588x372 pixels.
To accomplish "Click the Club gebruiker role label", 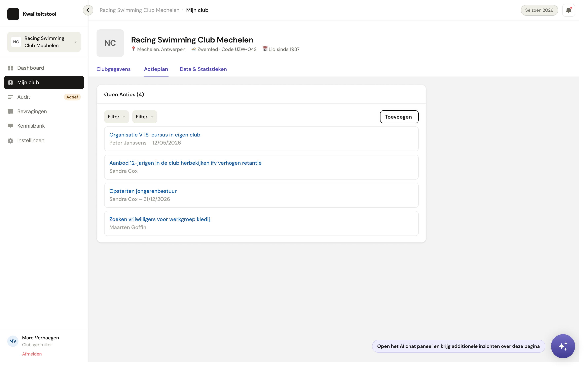I will (x=37, y=345).
